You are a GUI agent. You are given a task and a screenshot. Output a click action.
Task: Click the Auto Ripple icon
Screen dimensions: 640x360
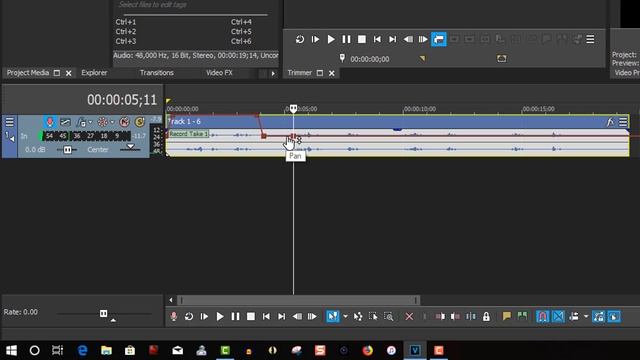574,316
